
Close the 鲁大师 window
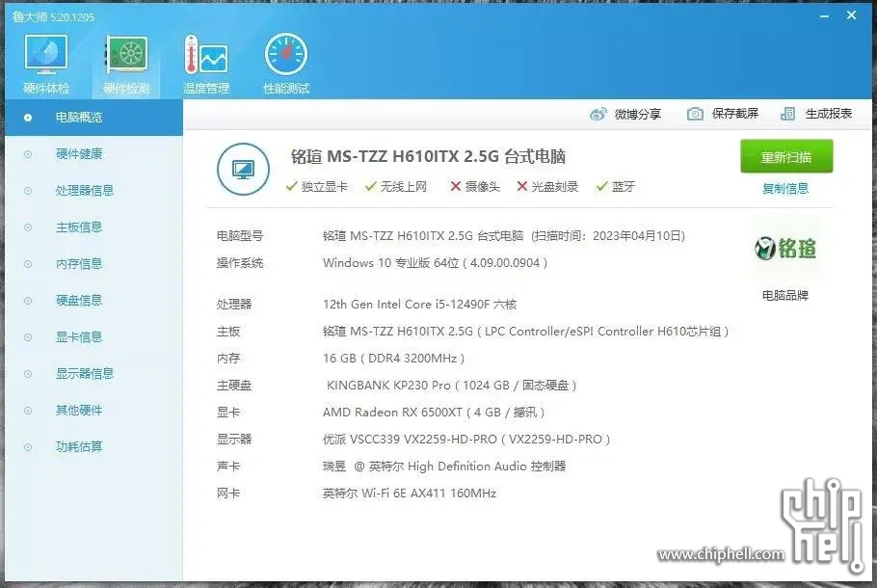(x=851, y=15)
